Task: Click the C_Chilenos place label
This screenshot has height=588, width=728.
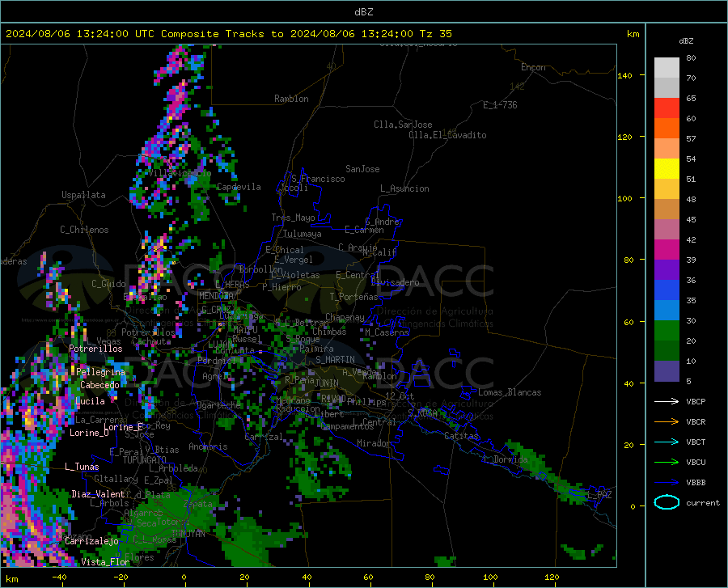Action: click(84, 230)
